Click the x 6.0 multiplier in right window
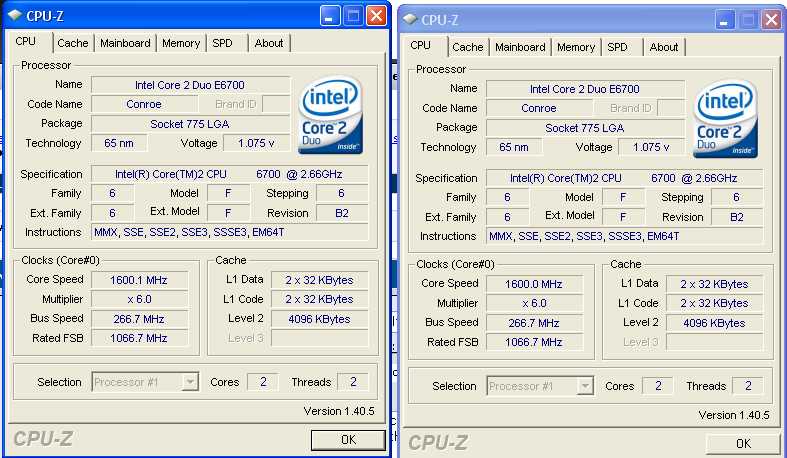This screenshot has height=458, width=787. tap(534, 303)
